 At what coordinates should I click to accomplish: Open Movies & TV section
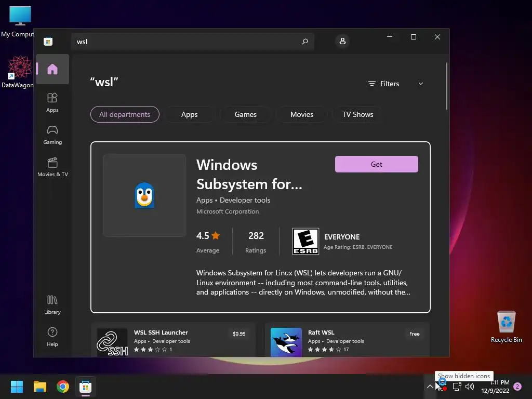[x=52, y=167]
